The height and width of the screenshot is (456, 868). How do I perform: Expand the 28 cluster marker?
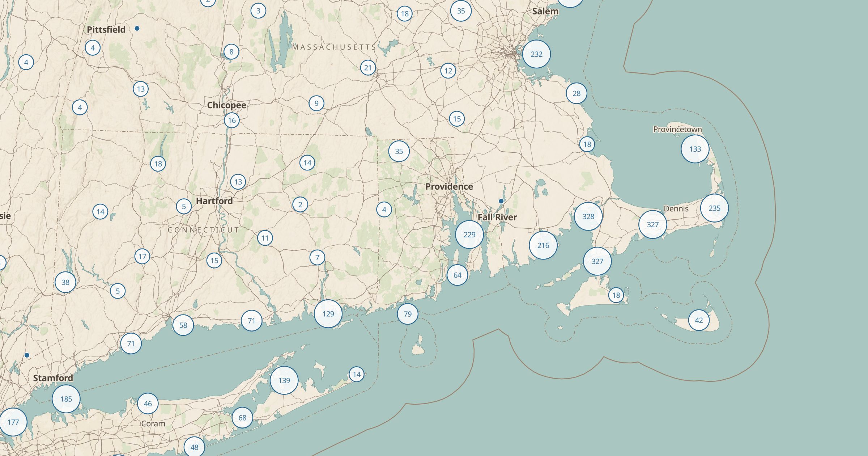(x=576, y=93)
